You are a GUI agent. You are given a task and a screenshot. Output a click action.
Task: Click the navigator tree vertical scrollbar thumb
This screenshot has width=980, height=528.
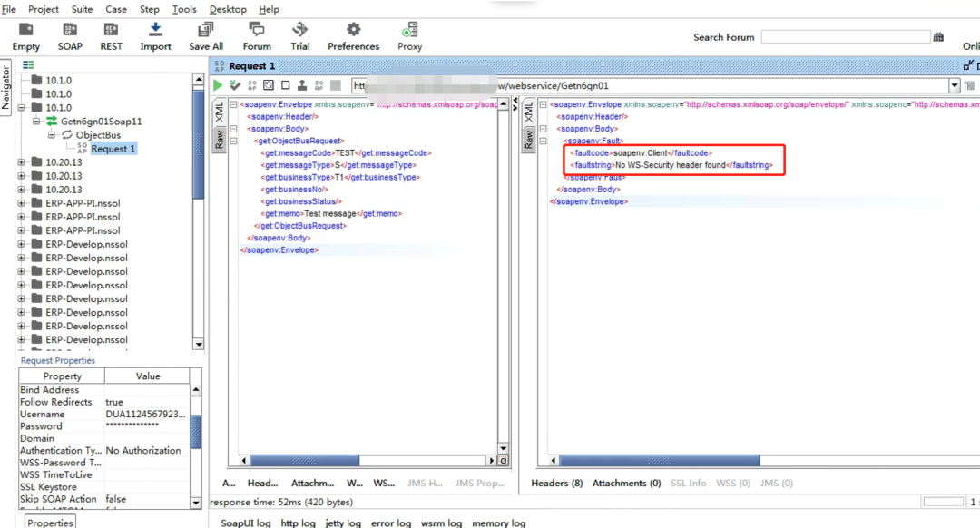tap(199, 145)
